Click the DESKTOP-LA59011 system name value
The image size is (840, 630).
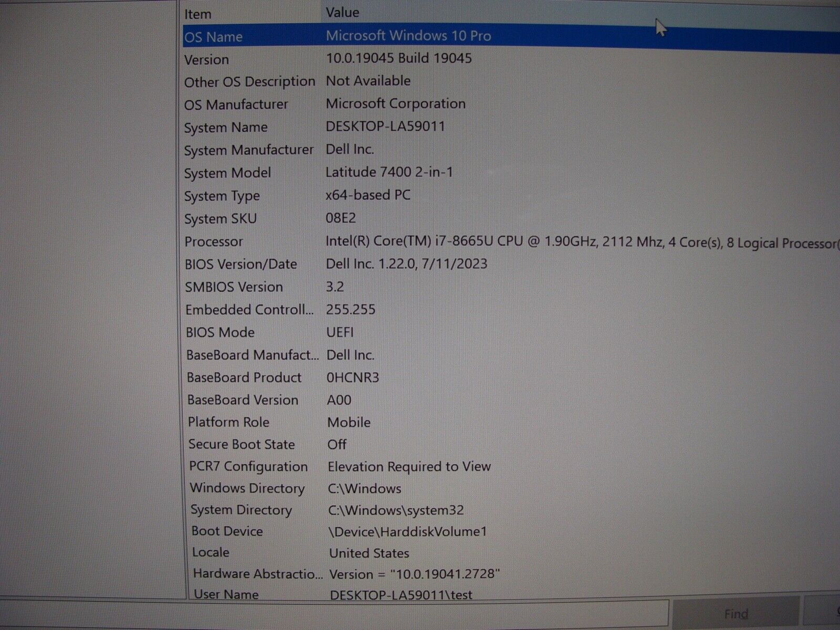pos(385,127)
